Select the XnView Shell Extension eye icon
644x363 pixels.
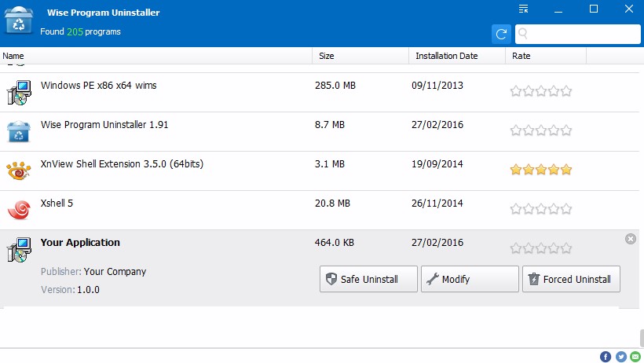coord(19,170)
